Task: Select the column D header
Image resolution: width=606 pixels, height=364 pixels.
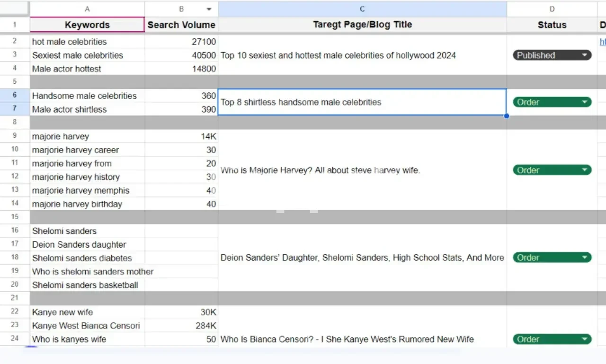Action: click(x=552, y=9)
